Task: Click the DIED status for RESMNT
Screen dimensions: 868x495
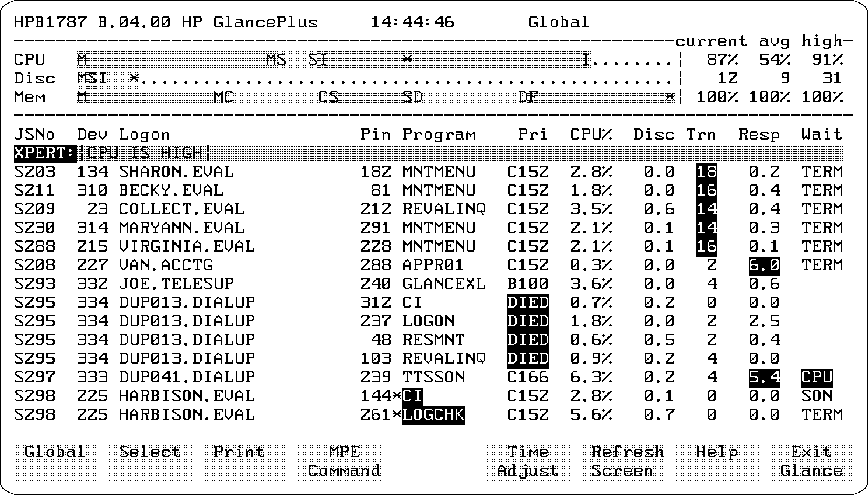Action: point(528,340)
